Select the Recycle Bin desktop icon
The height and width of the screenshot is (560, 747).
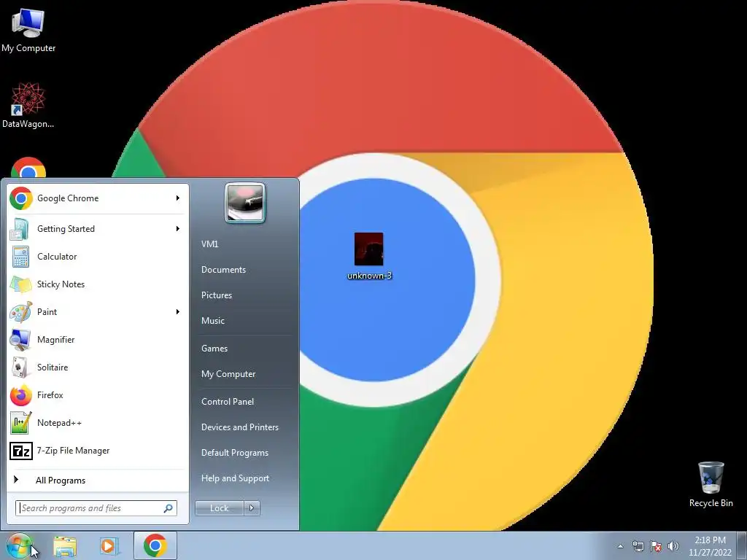[x=711, y=484]
